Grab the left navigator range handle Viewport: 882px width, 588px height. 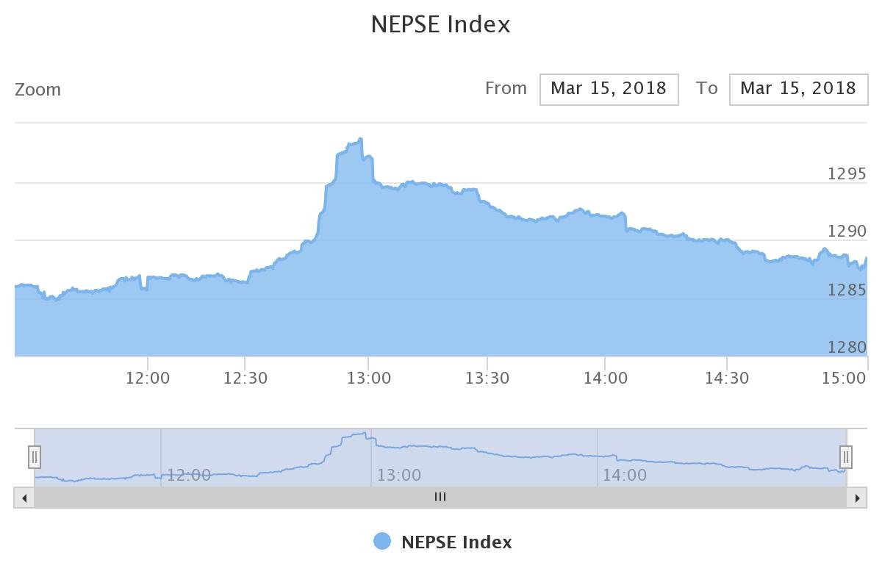[x=35, y=457]
